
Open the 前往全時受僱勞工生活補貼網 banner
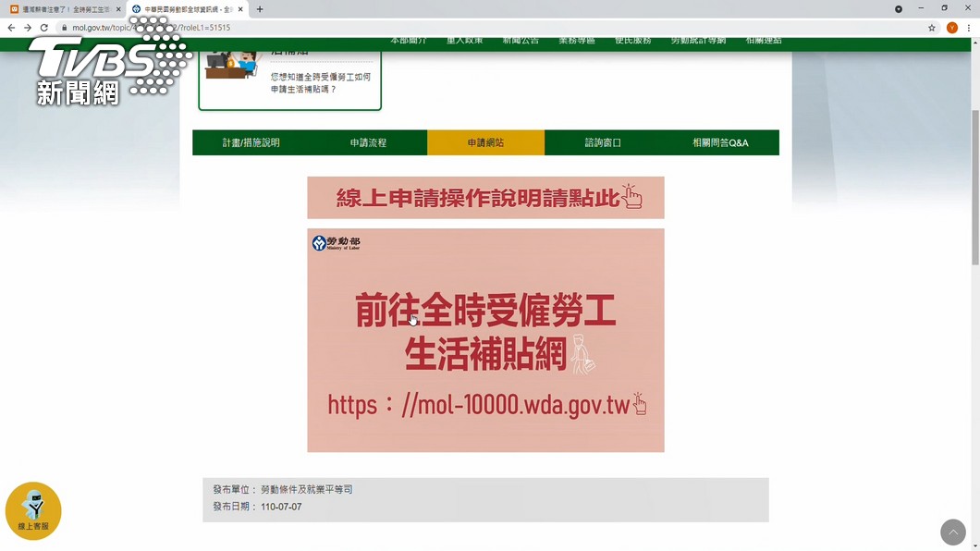tap(485, 340)
